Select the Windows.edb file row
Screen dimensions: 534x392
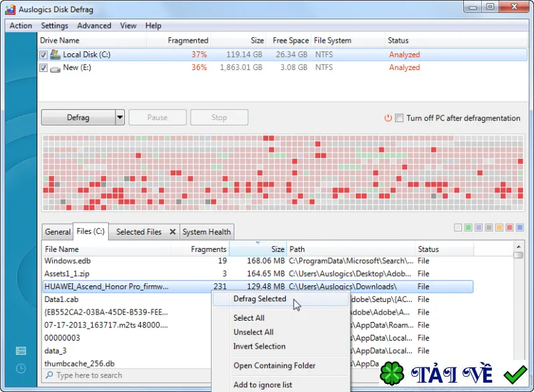tap(258, 261)
